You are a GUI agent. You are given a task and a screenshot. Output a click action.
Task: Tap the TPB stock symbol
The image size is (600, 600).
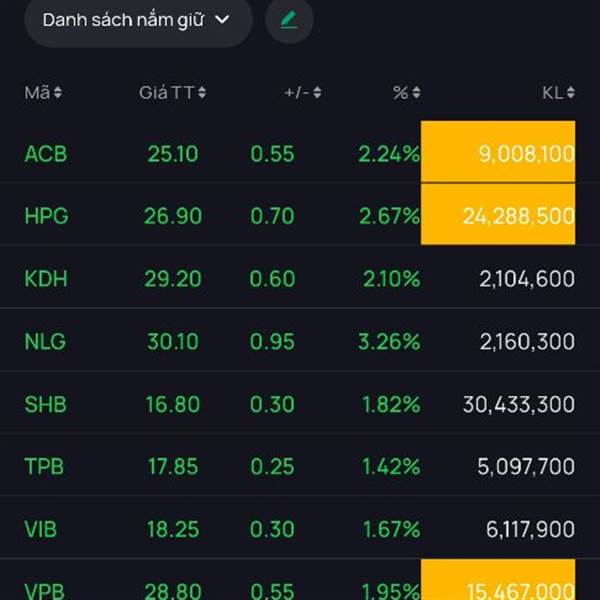pos(46,466)
